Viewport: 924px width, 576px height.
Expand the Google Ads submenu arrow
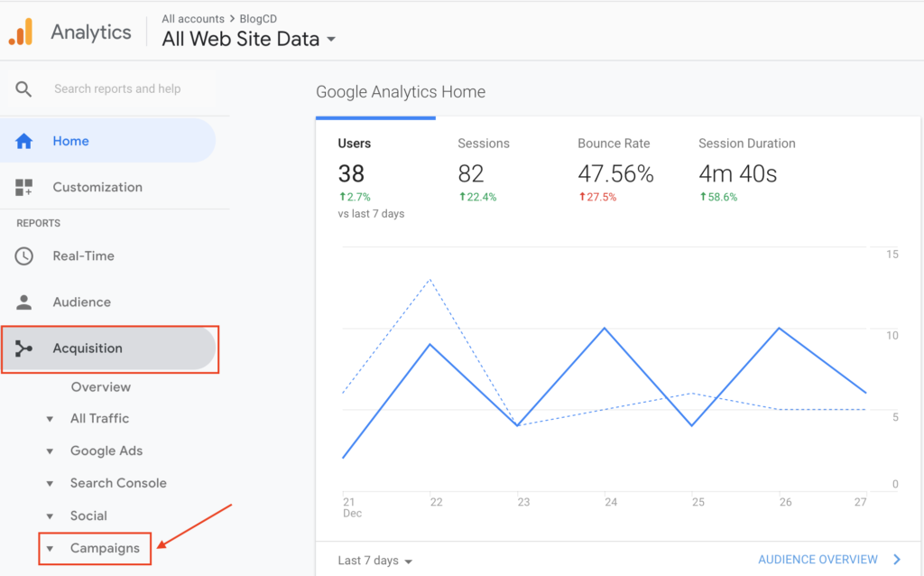[x=51, y=451]
